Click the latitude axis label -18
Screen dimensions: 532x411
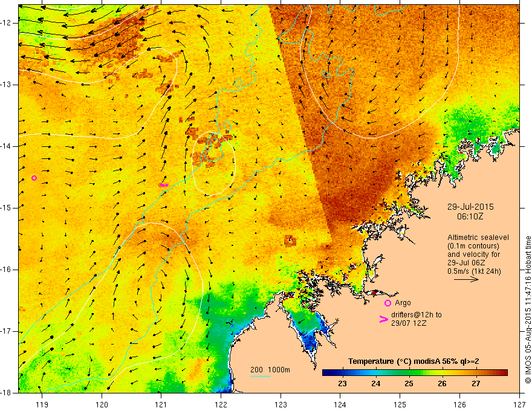click(7, 393)
